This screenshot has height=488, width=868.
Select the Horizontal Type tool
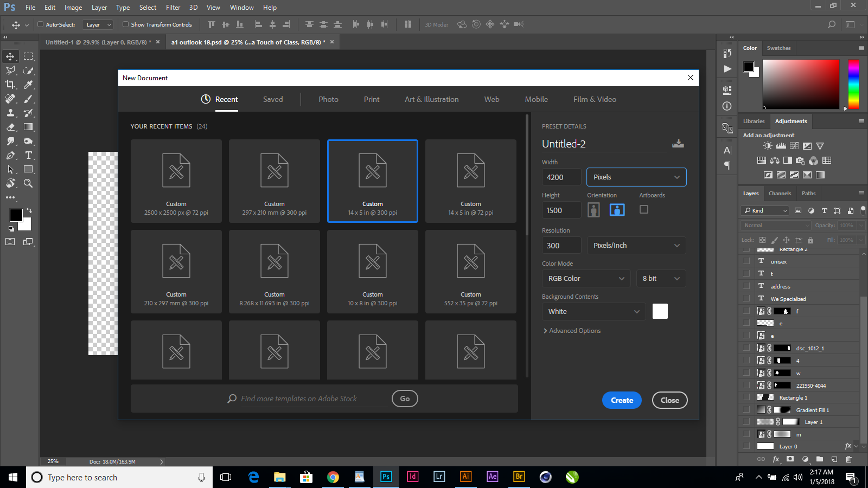[28, 155]
